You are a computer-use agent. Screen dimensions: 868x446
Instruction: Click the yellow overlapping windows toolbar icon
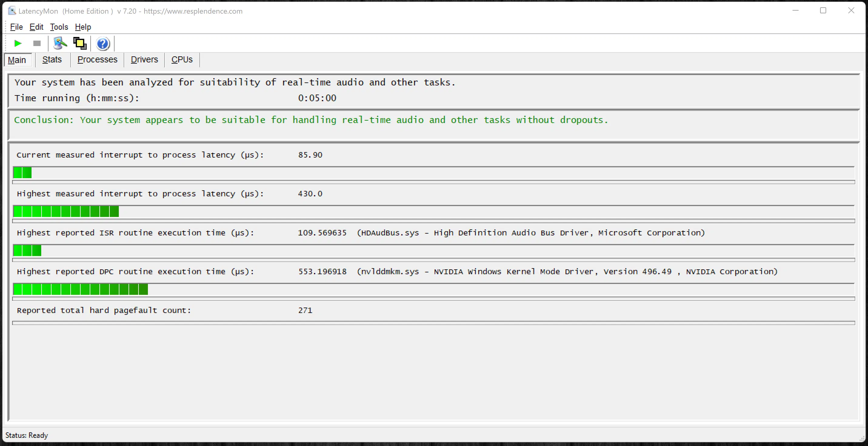(x=80, y=43)
